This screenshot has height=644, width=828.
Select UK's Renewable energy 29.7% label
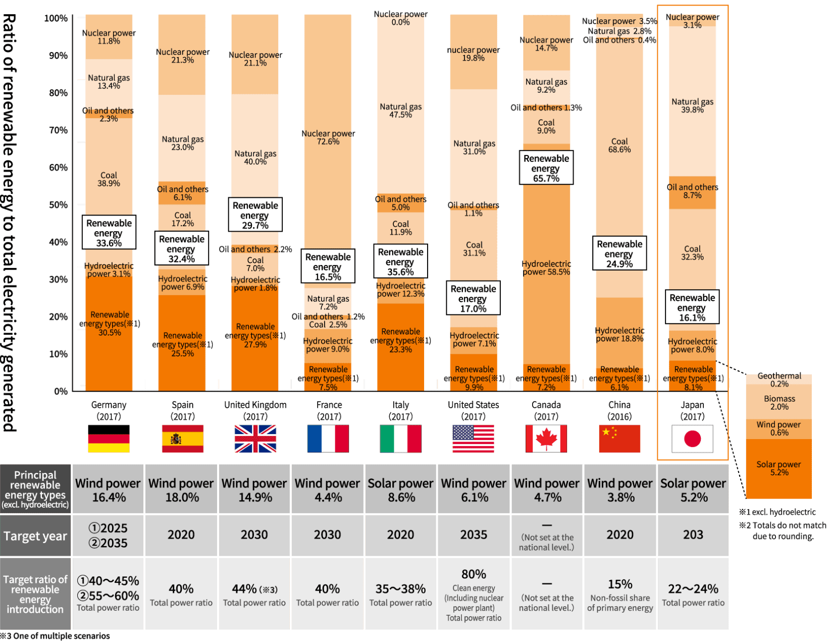(x=255, y=214)
